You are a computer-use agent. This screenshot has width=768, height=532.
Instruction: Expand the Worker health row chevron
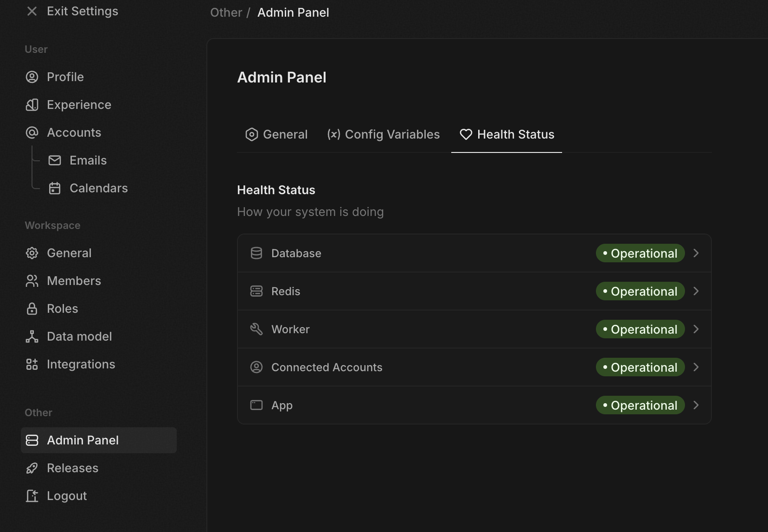point(696,329)
